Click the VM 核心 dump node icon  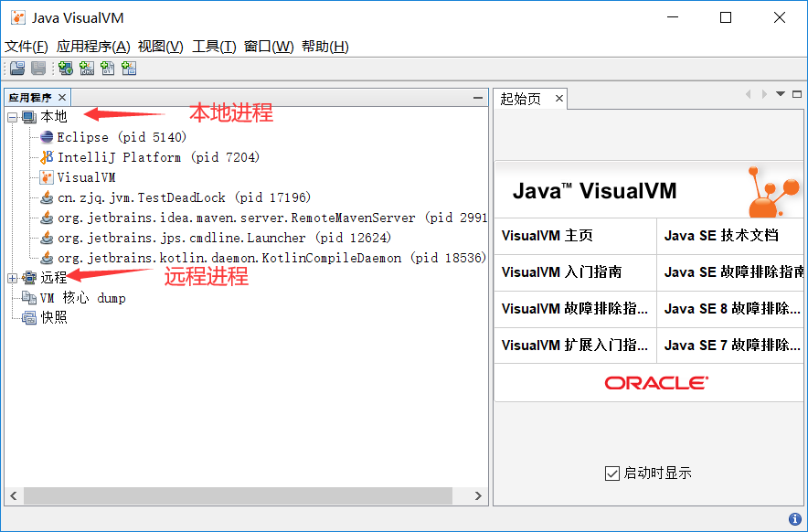pos(29,298)
